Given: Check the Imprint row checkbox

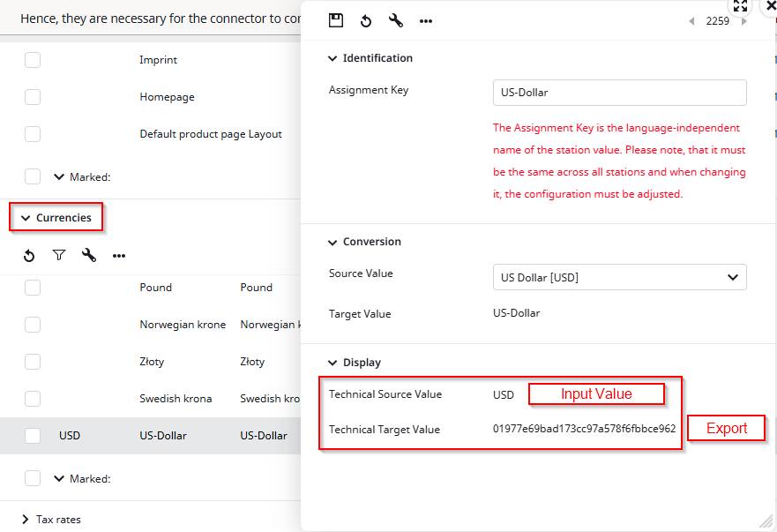Looking at the screenshot, I should [33, 60].
